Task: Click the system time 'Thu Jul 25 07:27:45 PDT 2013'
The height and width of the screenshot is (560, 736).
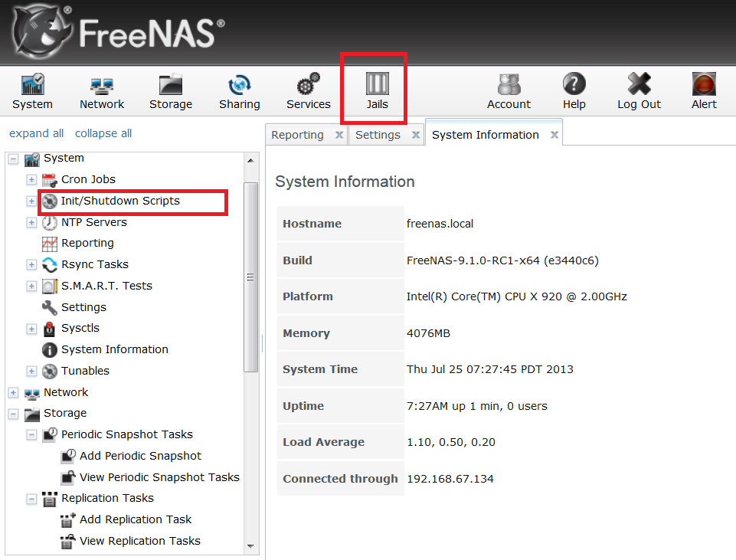Action: (x=490, y=369)
